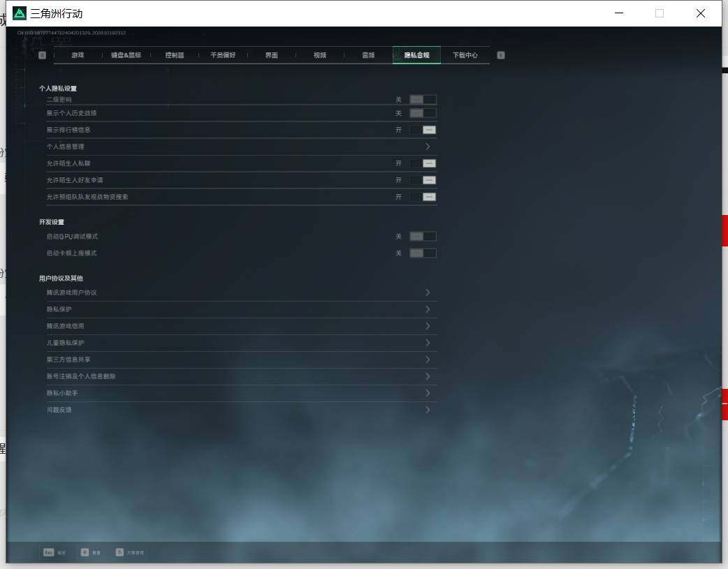Image resolution: width=728 pixels, height=569 pixels.
Task: Click the S key icon in the bottom bar
Action: [x=119, y=552]
